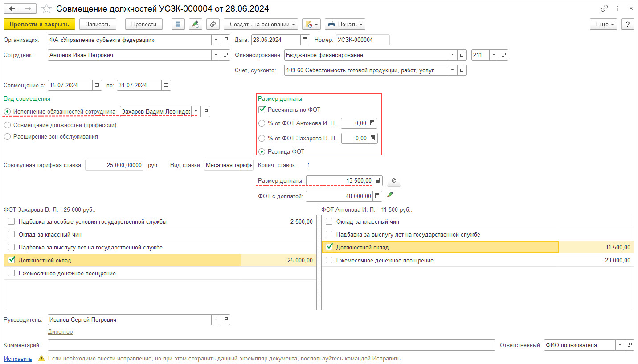Image resolution: width=638 pixels, height=364 pixels.
Task: Click the Колич. ставок value link
Action: (x=308, y=165)
